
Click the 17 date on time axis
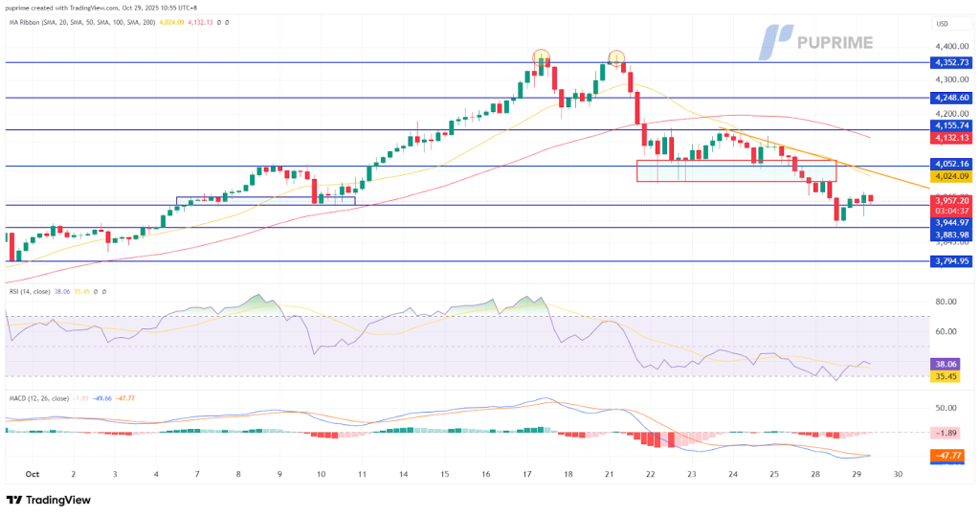(x=526, y=474)
